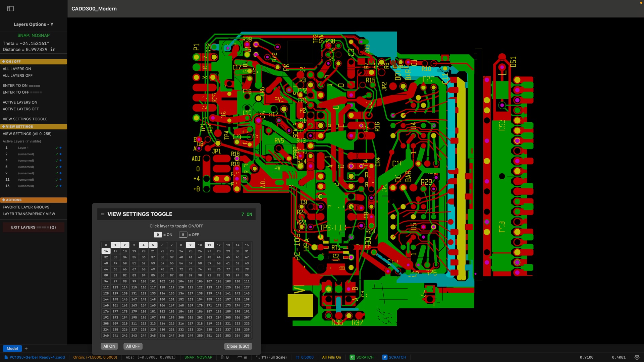Viewport: 644px width, 362px height.
Task: Select ACTIVE LAYERS ON command
Action: click(x=20, y=102)
